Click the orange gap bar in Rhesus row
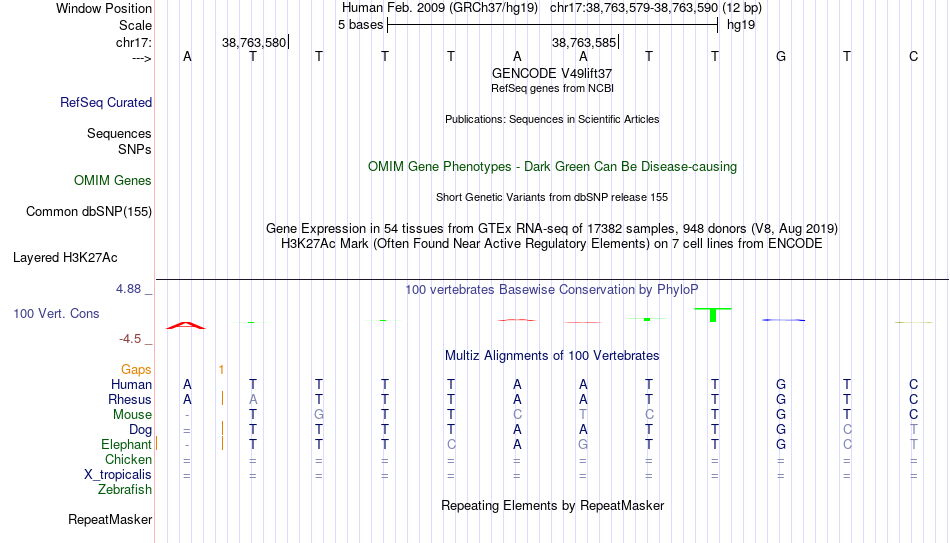The image size is (950, 543). [x=222, y=399]
